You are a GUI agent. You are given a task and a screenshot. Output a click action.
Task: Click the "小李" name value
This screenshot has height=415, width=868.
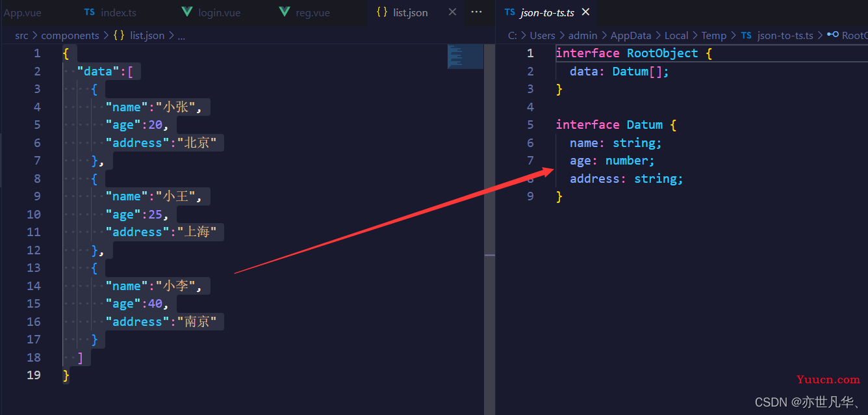click(x=177, y=286)
